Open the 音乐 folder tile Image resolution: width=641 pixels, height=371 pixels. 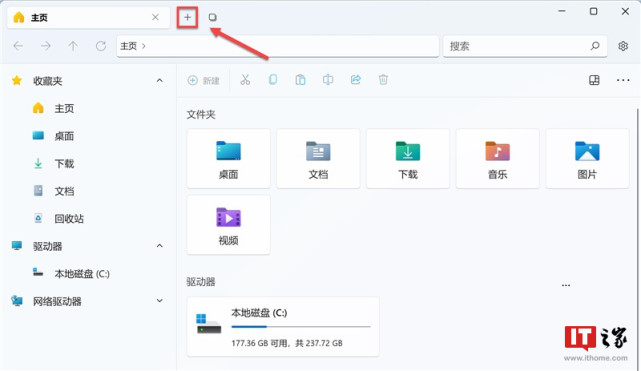click(498, 159)
